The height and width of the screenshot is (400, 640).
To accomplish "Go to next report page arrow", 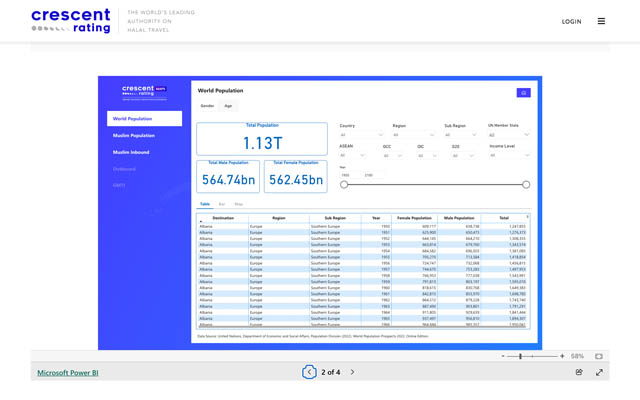I will tap(352, 372).
